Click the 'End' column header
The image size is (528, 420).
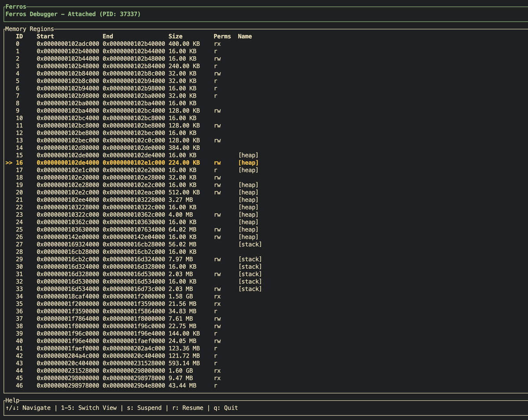[x=108, y=37]
